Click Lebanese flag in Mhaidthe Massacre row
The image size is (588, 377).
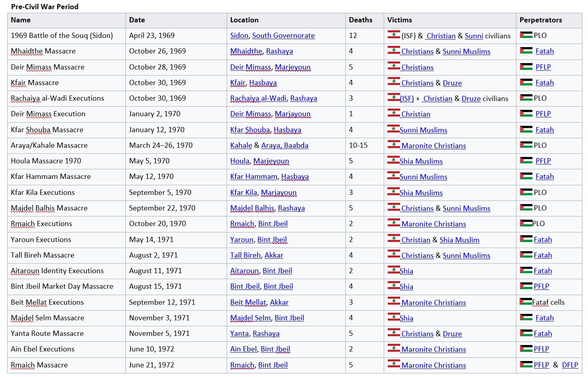click(x=394, y=50)
